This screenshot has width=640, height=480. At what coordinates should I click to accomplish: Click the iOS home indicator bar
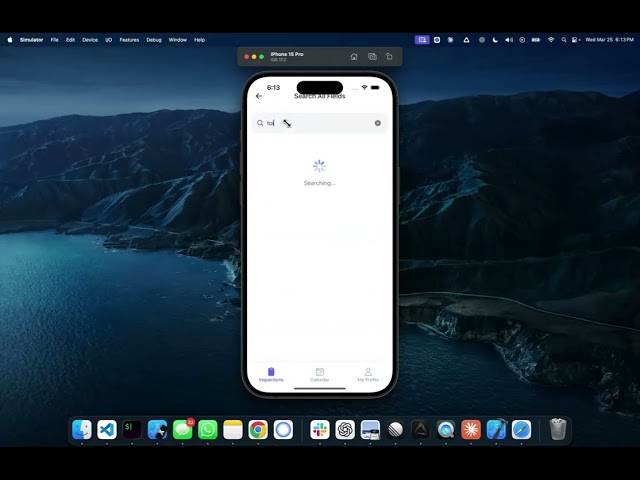320,389
